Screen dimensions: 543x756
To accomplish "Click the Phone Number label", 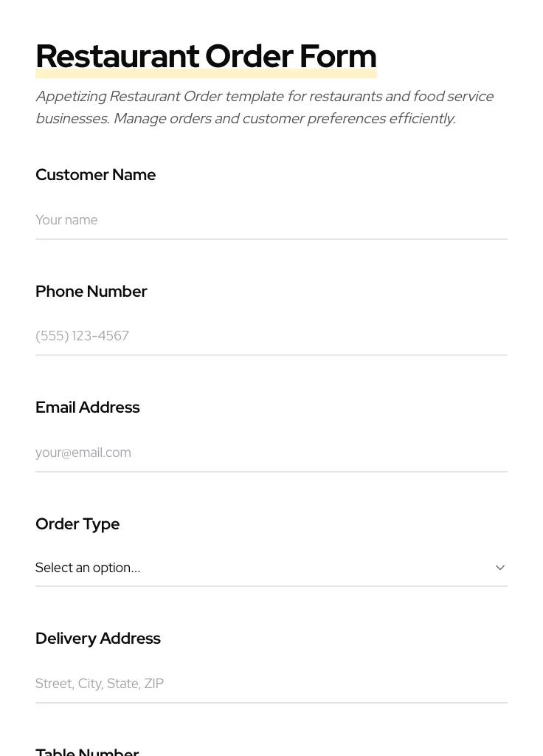I will tap(91, 292).
